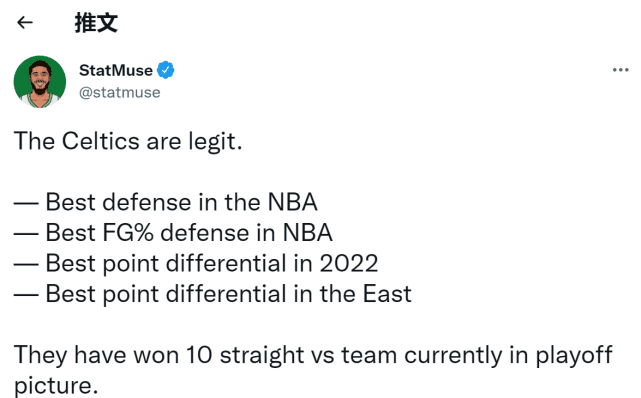The height and width of the screenshot is (398, 641).
Task: Click the StatMuse display name
Action: pyautogui.click(x=116, y=70)
